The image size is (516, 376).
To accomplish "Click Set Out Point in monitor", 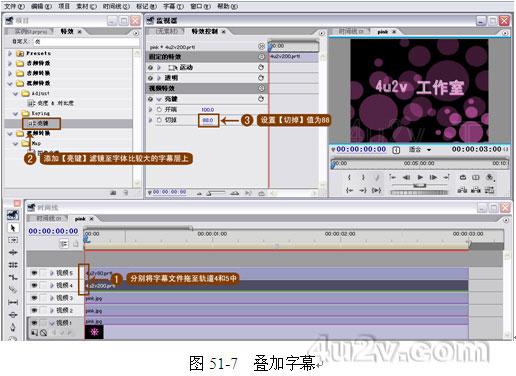I will point(363,177).
